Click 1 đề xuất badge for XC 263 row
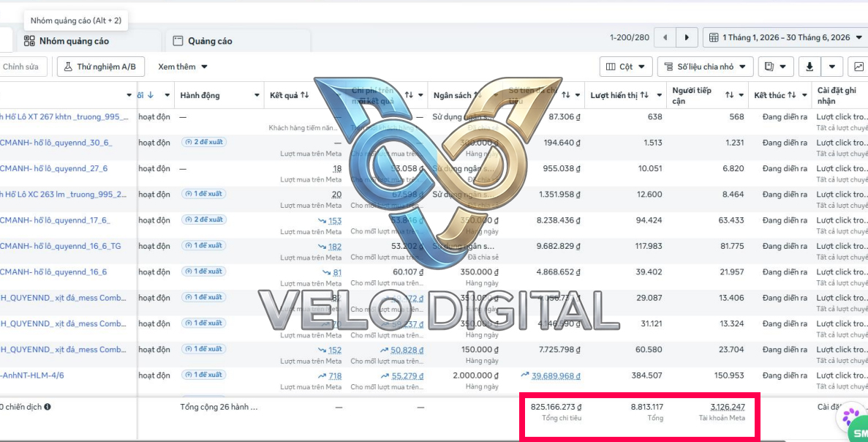The height and width of the screenshot is (442, 868). [x=204, y=194]
